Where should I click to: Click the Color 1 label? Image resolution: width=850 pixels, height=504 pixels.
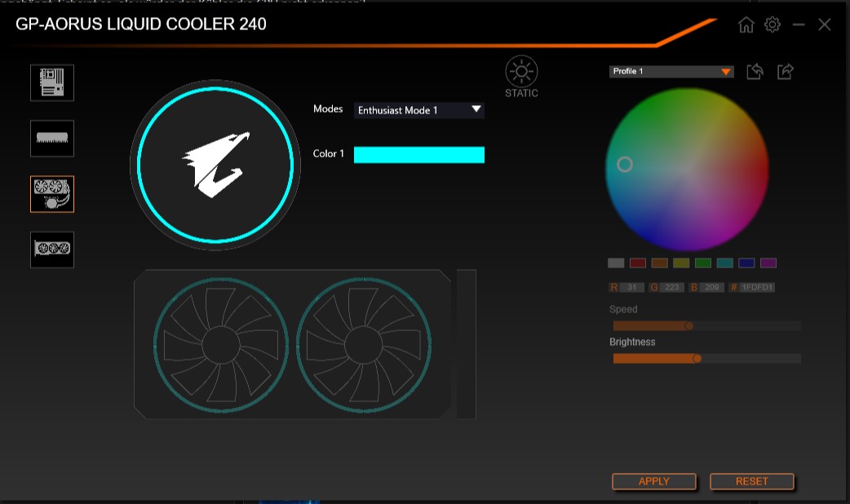click(329, 153)
